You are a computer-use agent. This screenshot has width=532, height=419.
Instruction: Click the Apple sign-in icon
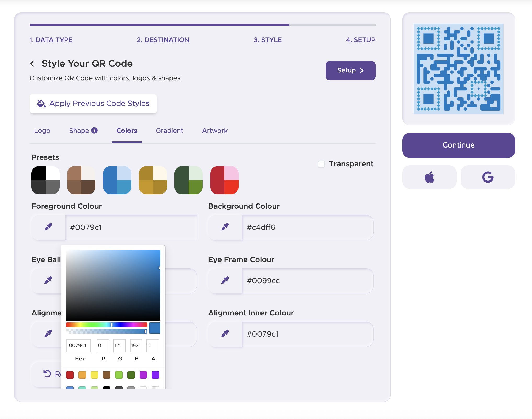click(429, 177)
